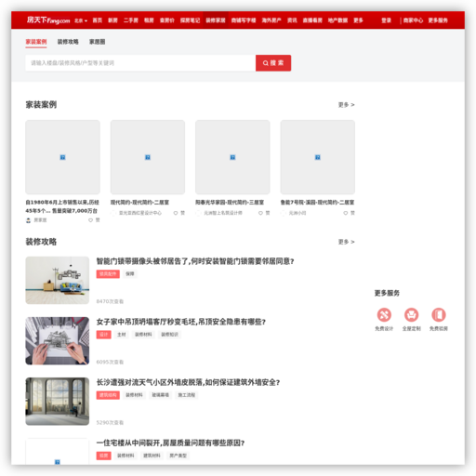Click the 建筑材料 tag

click(x=152, y=456)
